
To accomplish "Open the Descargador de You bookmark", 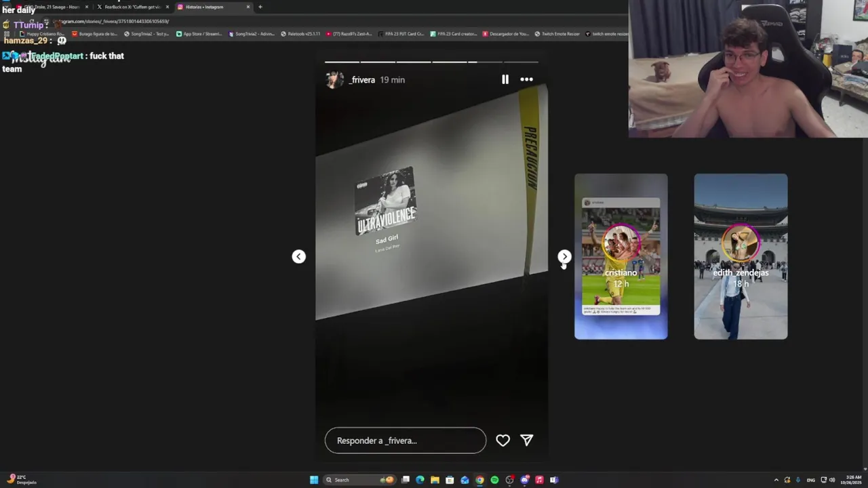I will [506, 34].
